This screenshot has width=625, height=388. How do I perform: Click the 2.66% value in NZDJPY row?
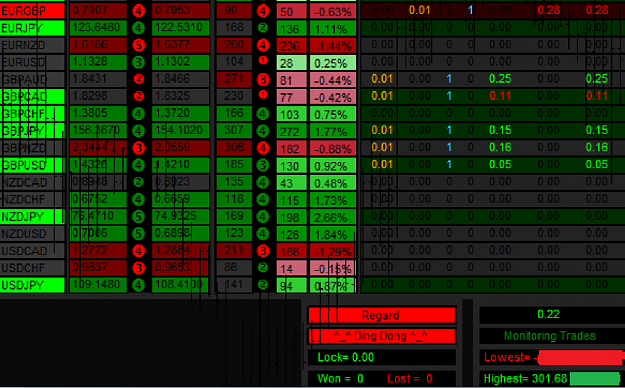tap(333, 217)
